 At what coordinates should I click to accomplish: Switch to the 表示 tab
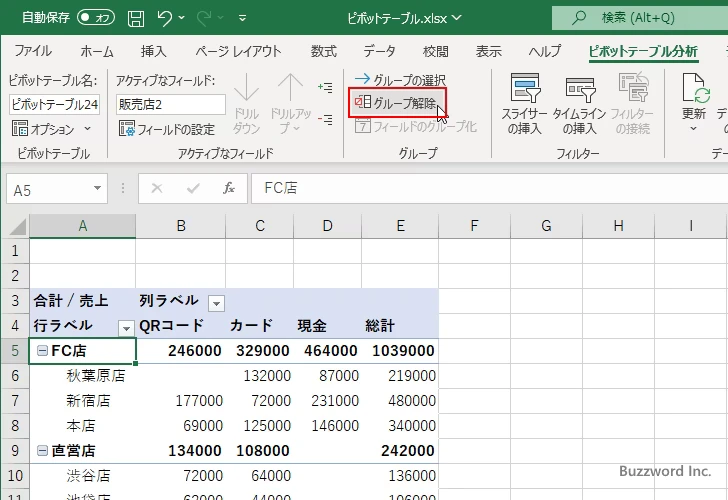(x=488, y=51)
